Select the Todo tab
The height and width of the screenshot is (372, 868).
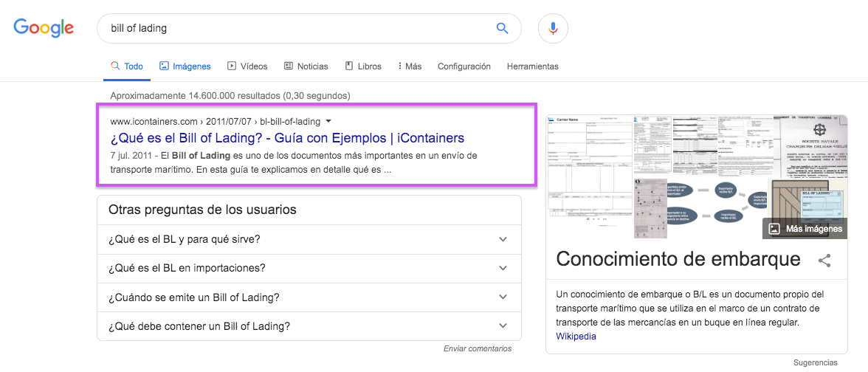coord(127,66)
